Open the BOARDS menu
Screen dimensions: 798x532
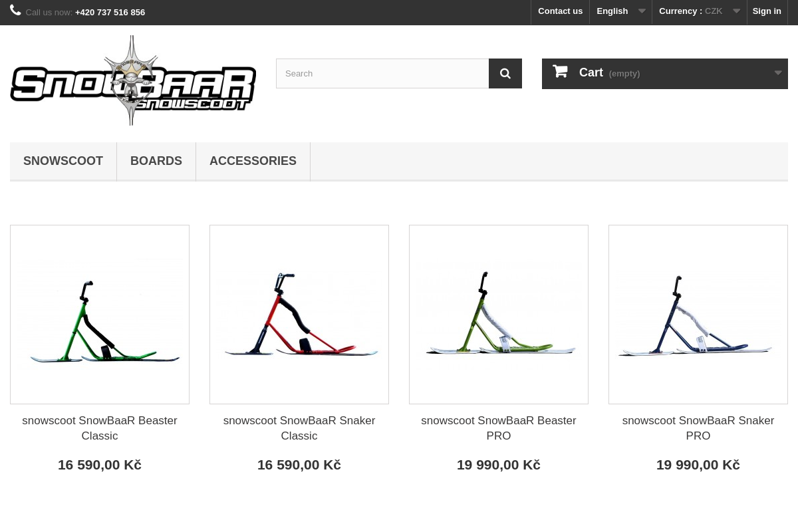pyautogui.click(x=156, y=161)
